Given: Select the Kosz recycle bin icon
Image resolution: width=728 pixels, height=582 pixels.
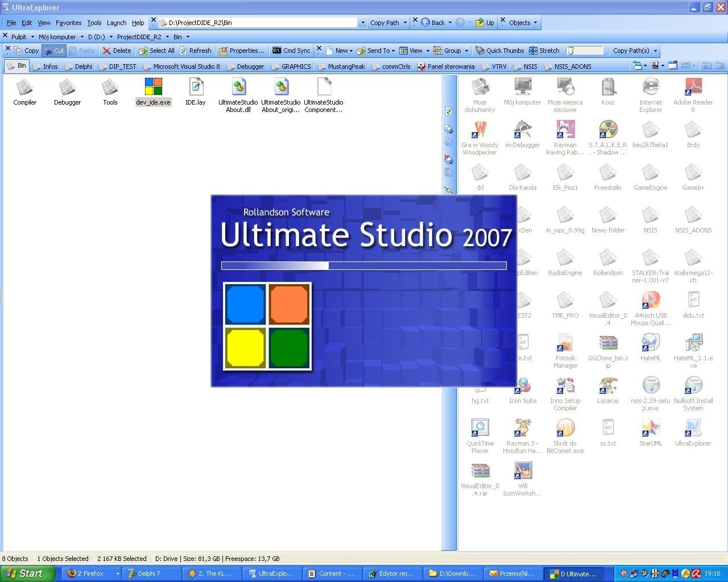Looking at the screenshot, I should point(608,92).
